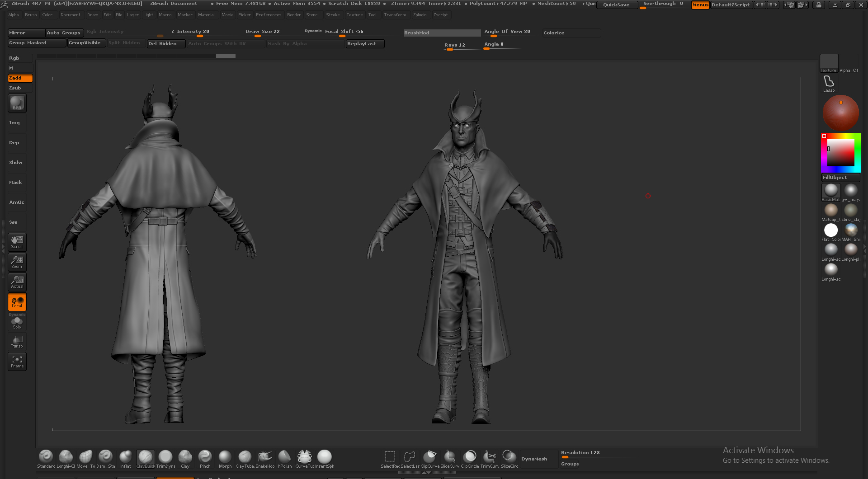
Task: Choose the TrimDynamic brush
Action: tap(165, 459)
